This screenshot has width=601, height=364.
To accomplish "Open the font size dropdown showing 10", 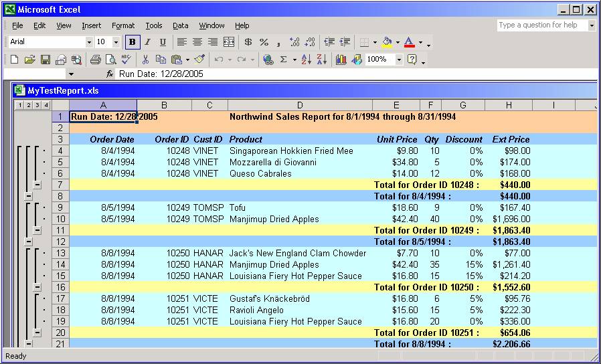I will coord(116,41).
